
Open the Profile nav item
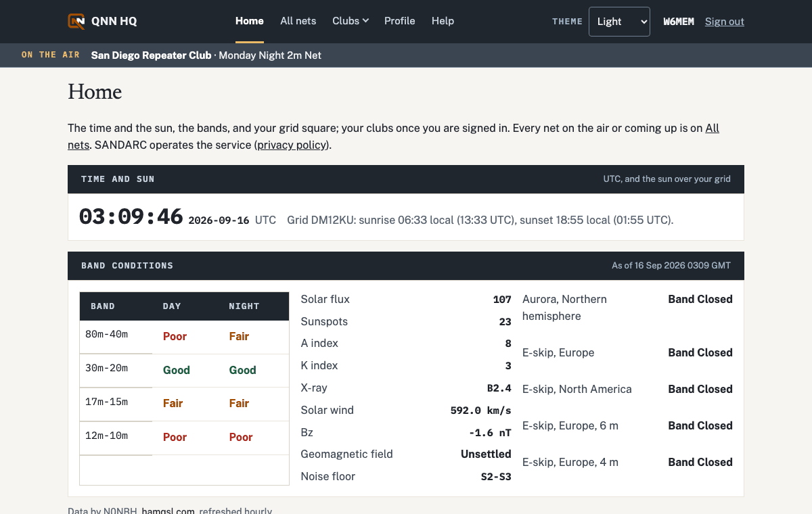pyautogui.click(x=400, y=21)
